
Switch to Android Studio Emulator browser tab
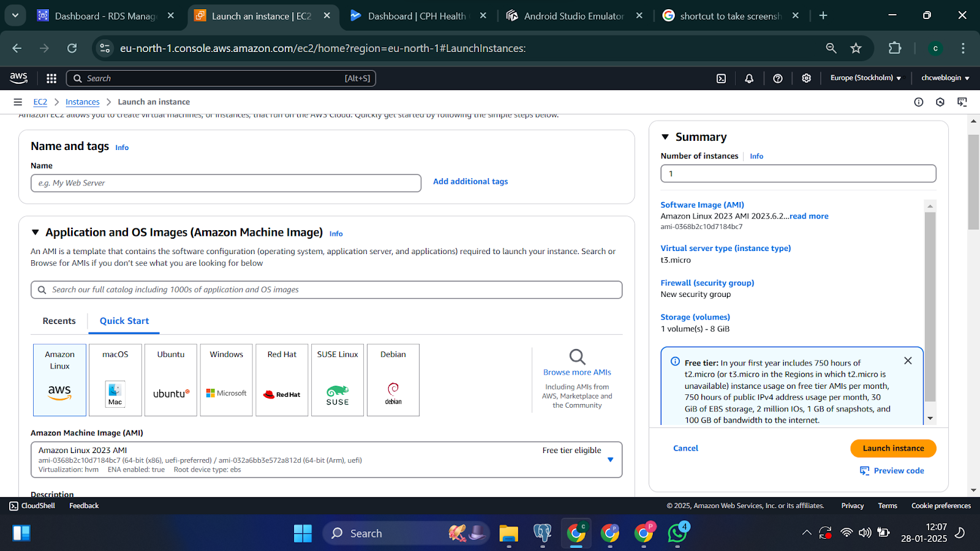574,16
